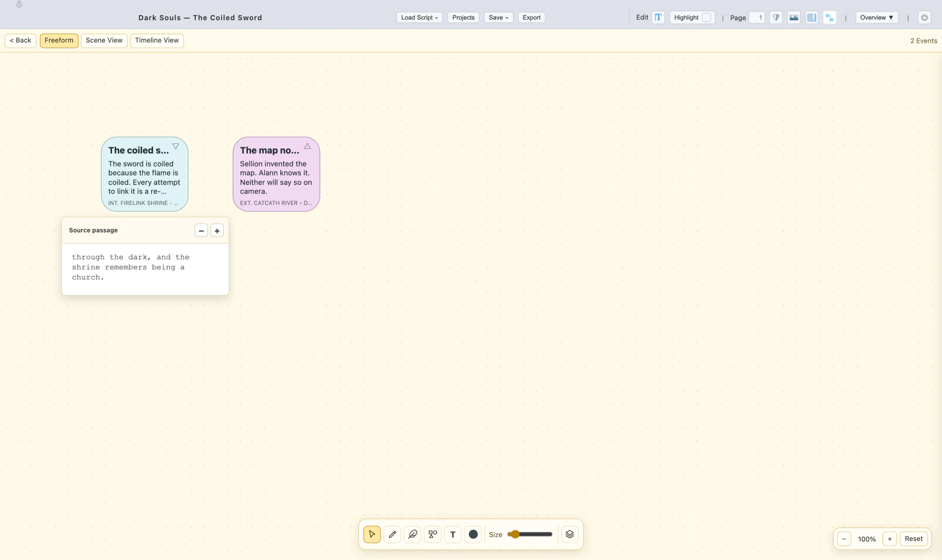
Task: Click the connected nodes flow icon
Action: (829, 17)
